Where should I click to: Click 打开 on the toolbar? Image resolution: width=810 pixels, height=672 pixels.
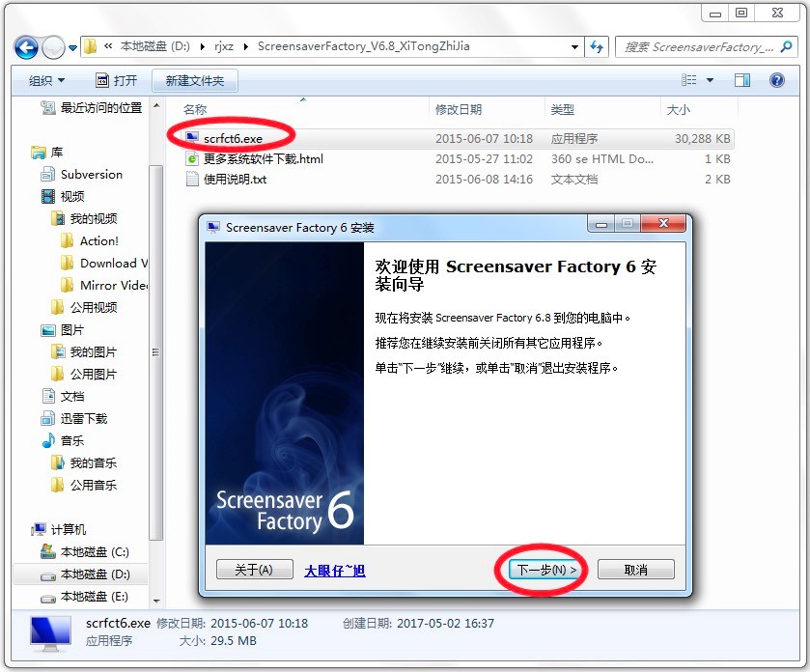point(117,81)
